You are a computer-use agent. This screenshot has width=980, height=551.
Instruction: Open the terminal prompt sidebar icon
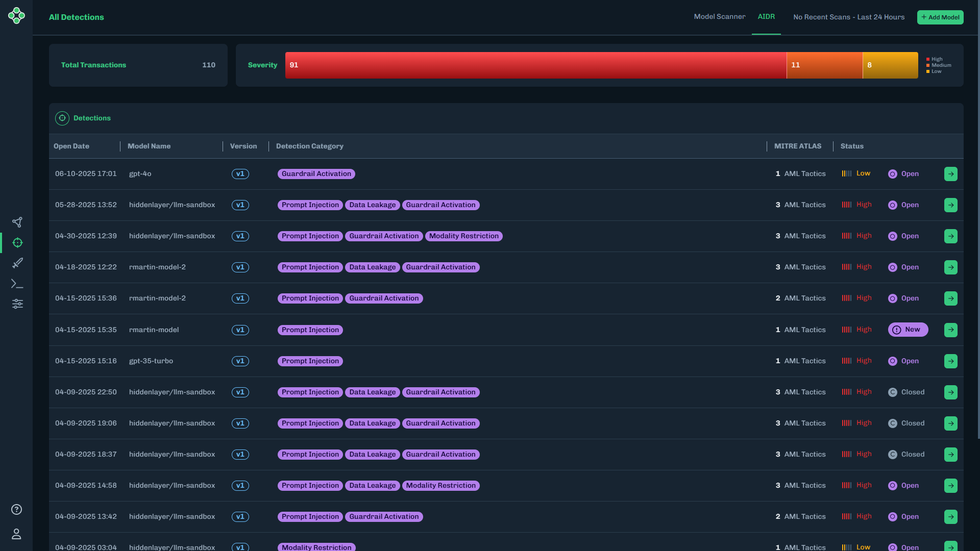tap(17, 284)
